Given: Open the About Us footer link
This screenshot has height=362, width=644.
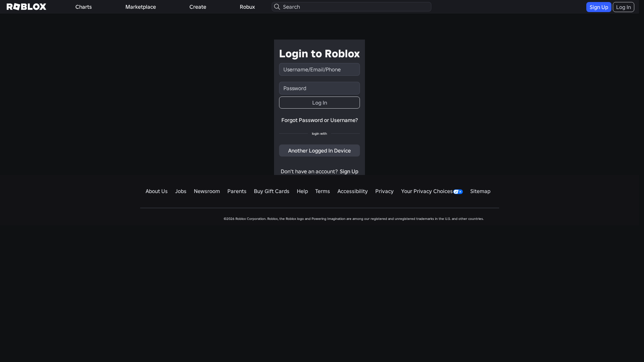Looking at the screenshot, I should pyautogui.click(x=157, y=191).
